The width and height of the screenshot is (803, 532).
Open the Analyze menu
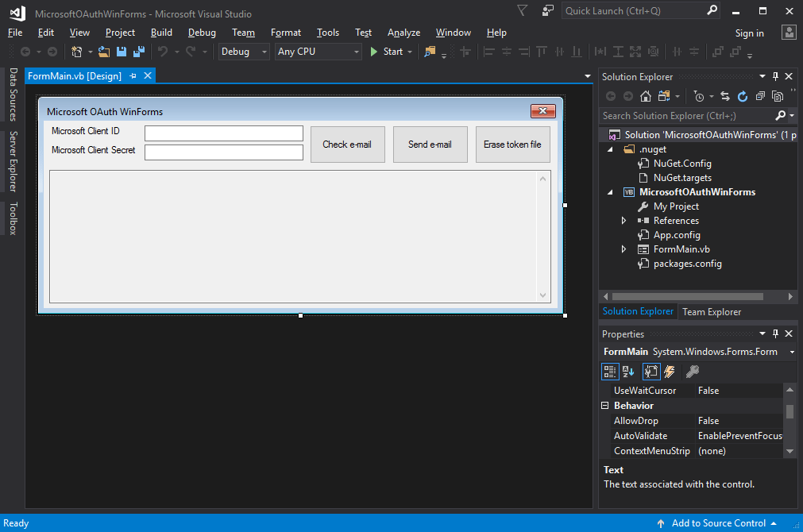403,33
